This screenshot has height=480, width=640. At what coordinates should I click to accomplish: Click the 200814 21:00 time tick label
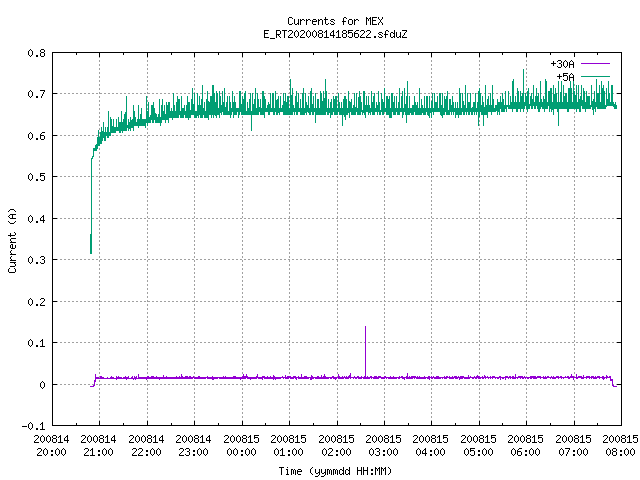pyautogui.click(x=99, y=445)
